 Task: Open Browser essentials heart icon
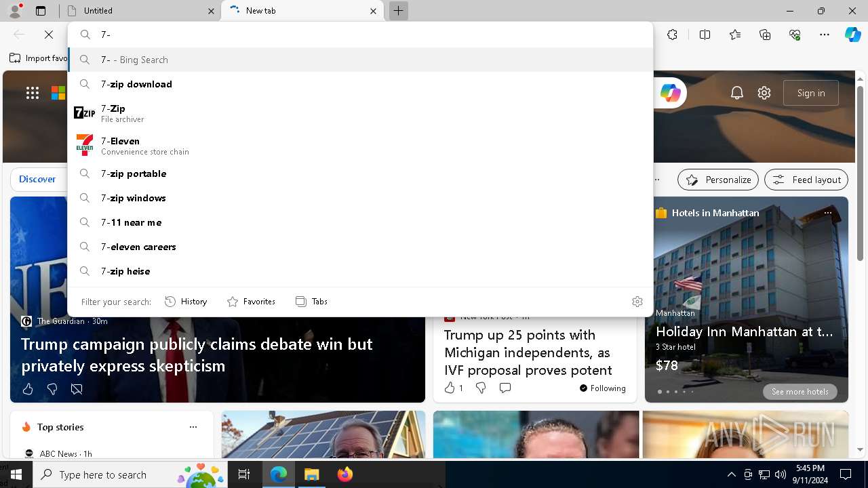point(795,35)
